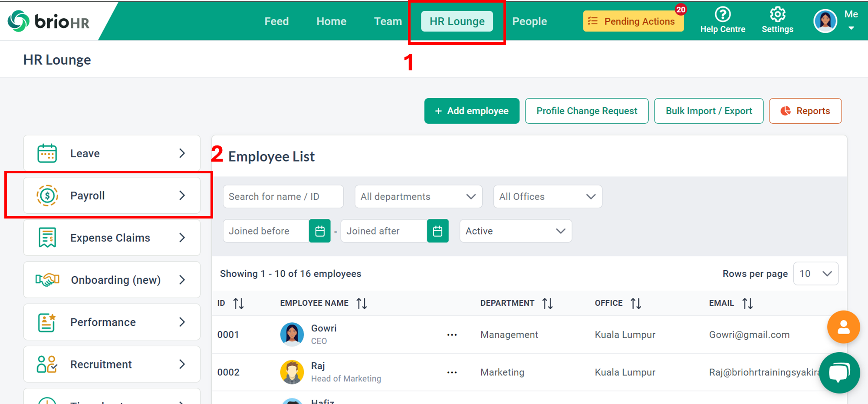Expand the All departments dropdown
The image size is (868, 404).
tap(471, 196)
